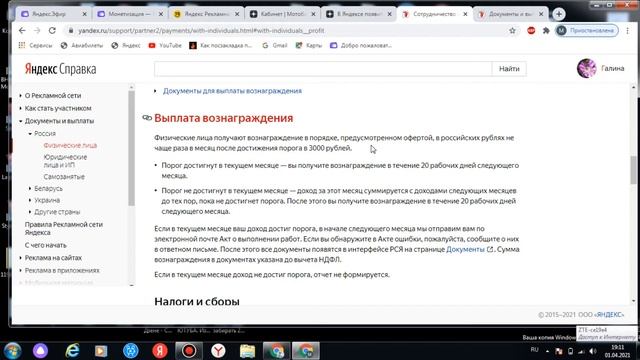
Task: Open the Самозанятые page
Action: click(x=64, y=177)
